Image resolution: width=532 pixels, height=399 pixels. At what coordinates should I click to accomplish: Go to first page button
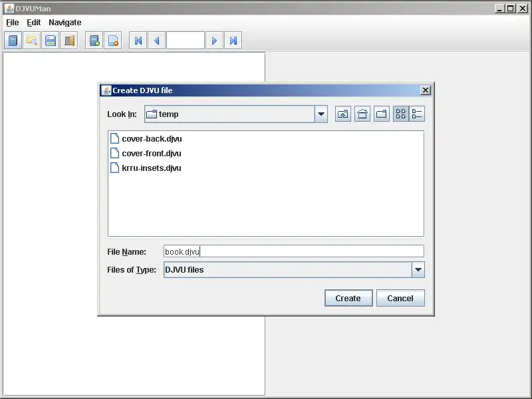click(138, 41)
